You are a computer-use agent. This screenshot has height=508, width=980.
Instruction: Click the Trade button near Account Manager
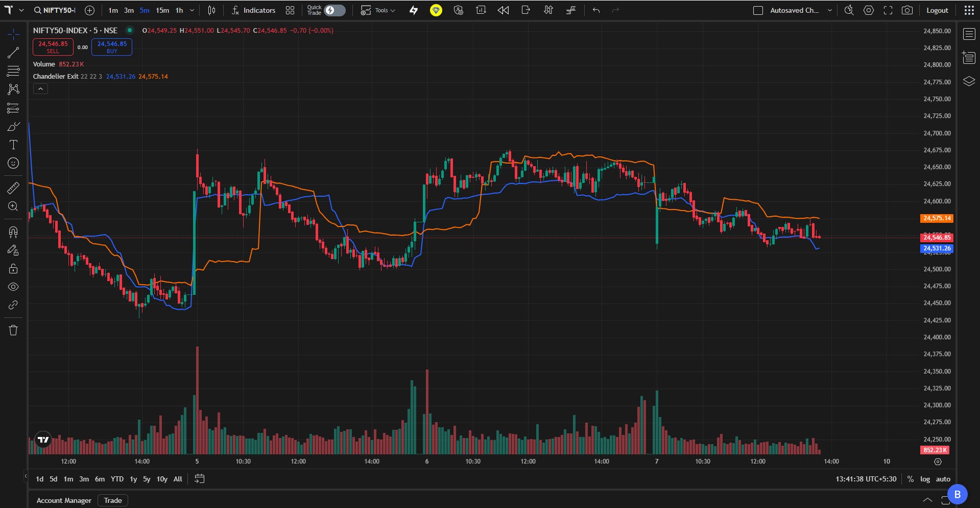(113, 500)
